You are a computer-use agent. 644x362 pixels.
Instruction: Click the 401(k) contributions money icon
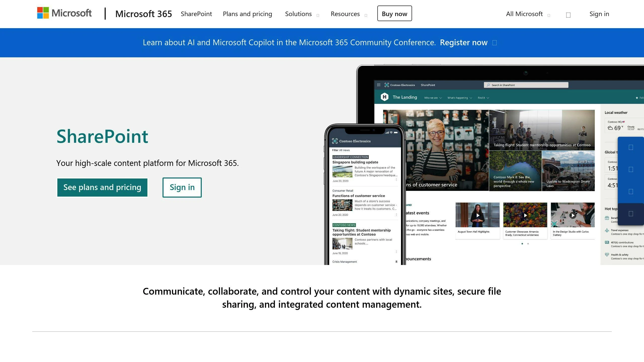(607, 242)
